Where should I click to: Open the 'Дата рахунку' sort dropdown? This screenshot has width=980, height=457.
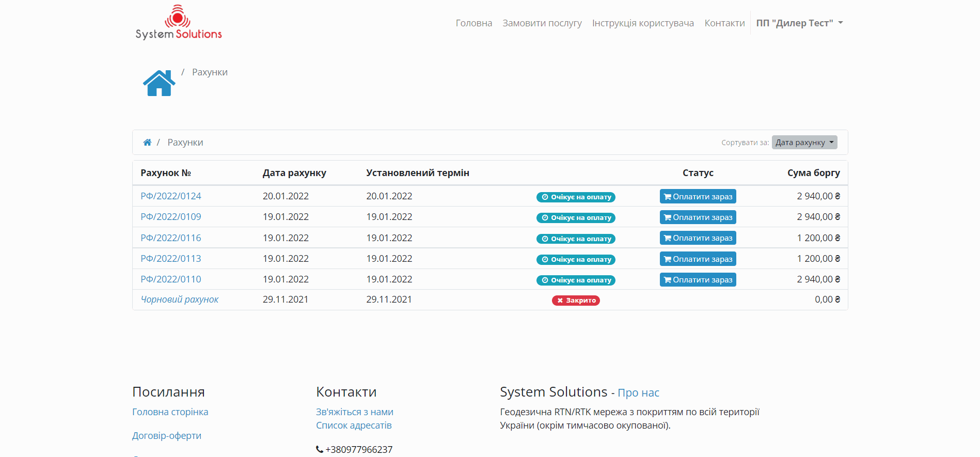(804, 143)
